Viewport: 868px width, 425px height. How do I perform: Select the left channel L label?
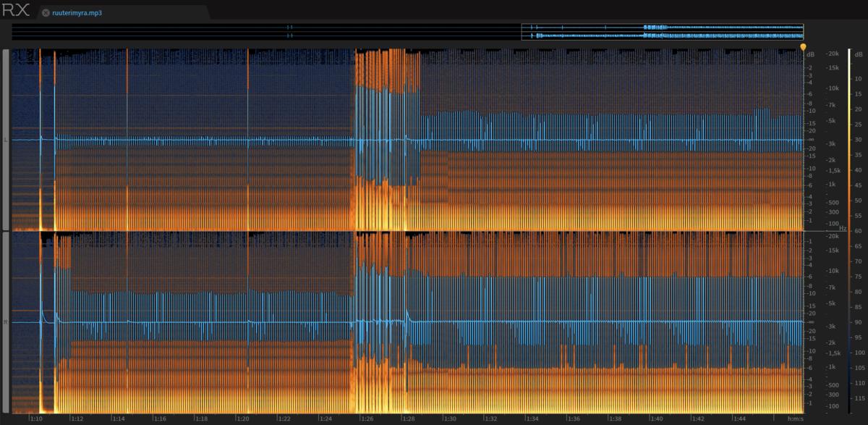(7, 140)
